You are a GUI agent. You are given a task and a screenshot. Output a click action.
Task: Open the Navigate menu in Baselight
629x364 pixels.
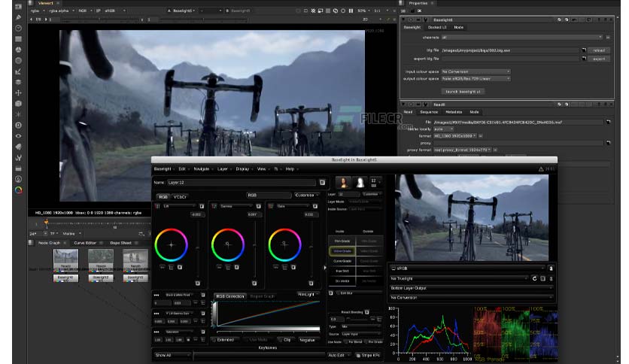pyautogui.click(x=203, y=169)
